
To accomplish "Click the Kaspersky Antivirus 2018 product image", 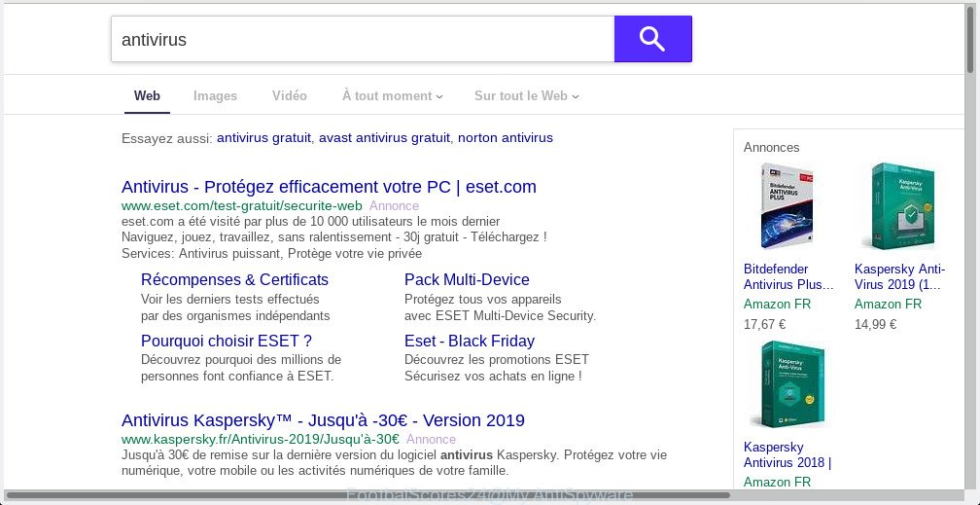I will click(x=787, y=385).
